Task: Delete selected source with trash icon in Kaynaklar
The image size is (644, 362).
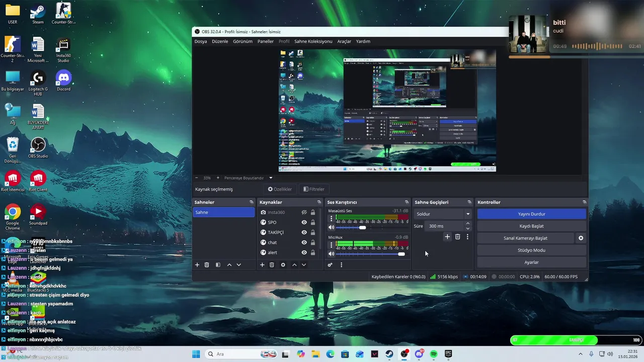Action: tap(272, 265)
